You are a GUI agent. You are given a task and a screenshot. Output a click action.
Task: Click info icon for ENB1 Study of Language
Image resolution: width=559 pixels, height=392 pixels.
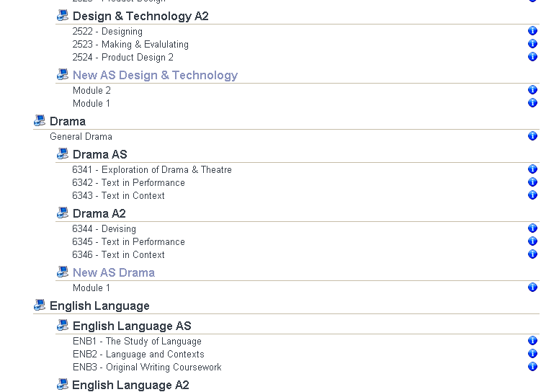[532, 341]
